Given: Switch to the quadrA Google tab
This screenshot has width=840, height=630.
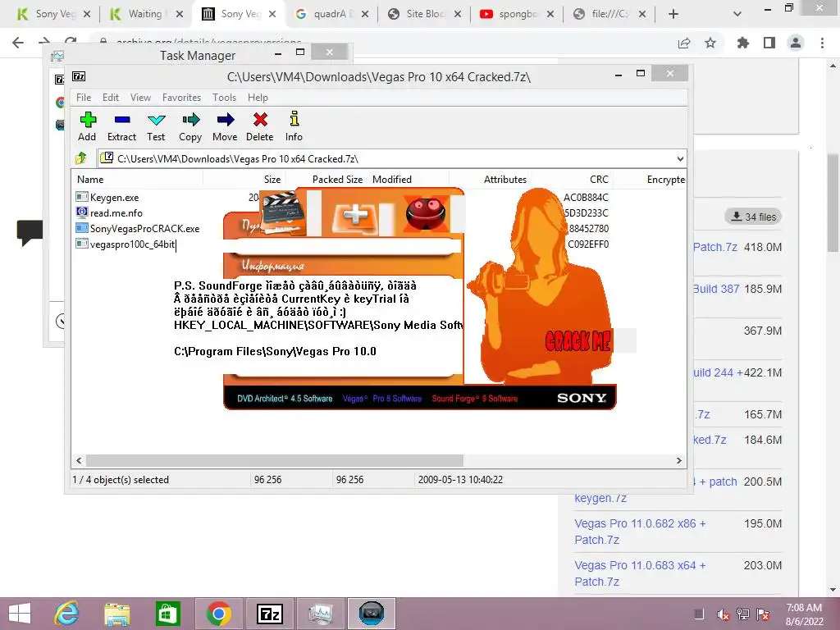Looking at the screenshot, I should tap(331, 14).
